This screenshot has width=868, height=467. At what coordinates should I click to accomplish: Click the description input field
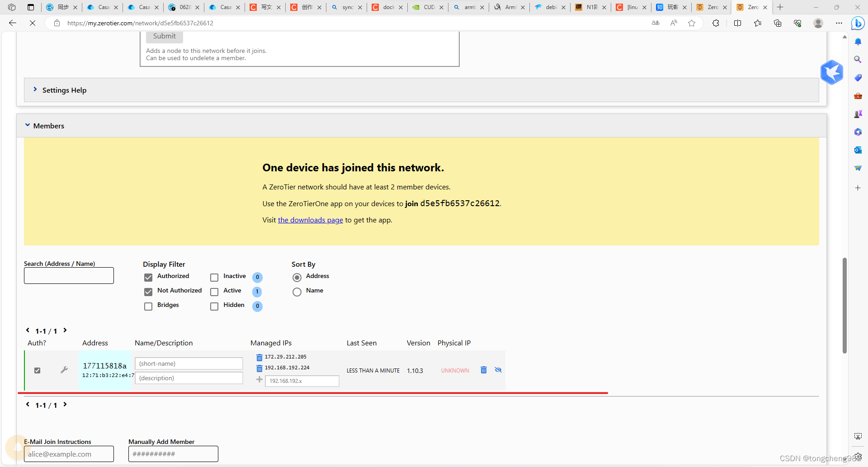[x=189, y=378]
